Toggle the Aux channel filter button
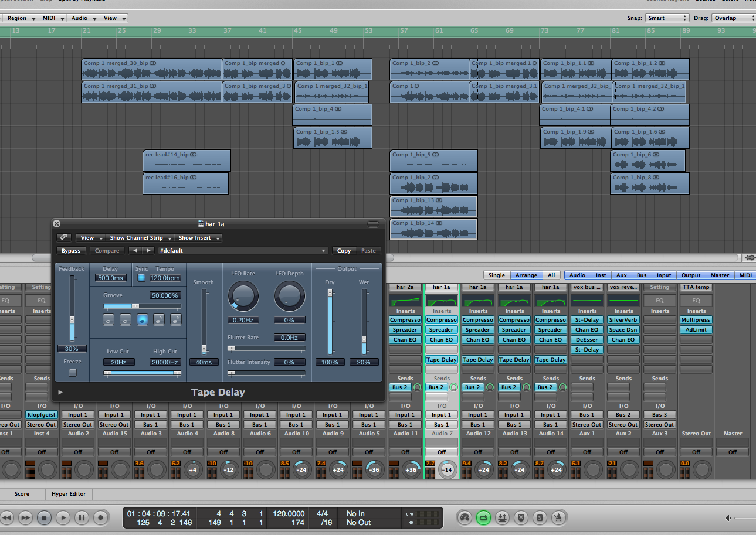This screenshot has height=535, width=756. click(x=622, y=275)
